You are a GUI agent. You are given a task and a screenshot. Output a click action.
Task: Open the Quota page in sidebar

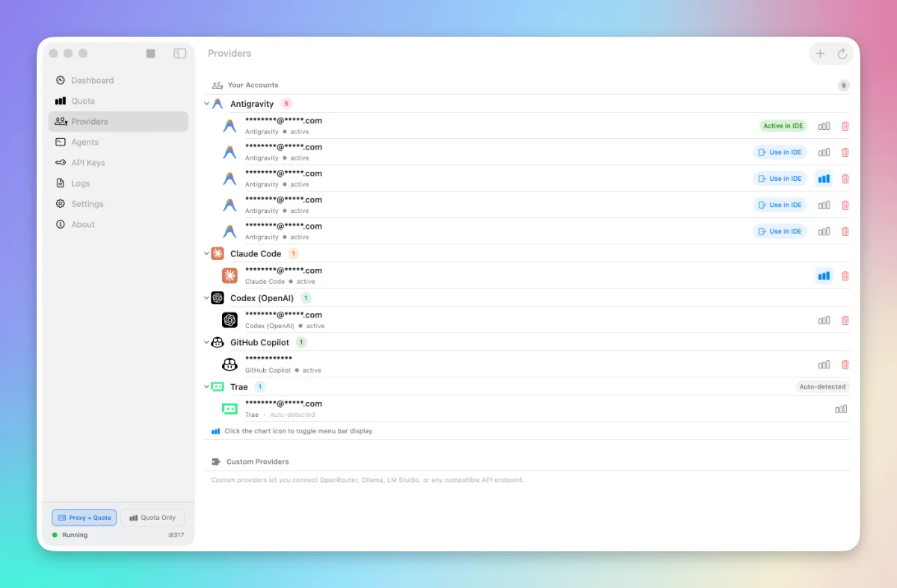pos(118,101)
